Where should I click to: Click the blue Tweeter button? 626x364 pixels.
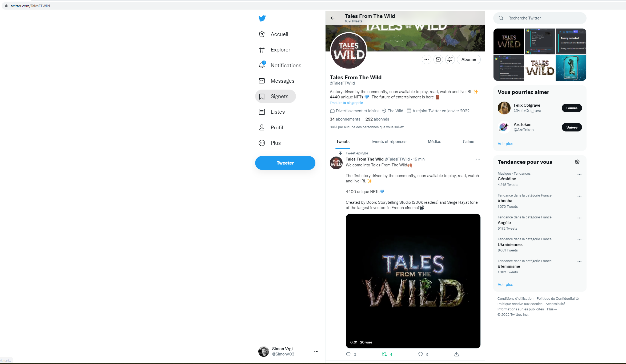coord(285,163)
